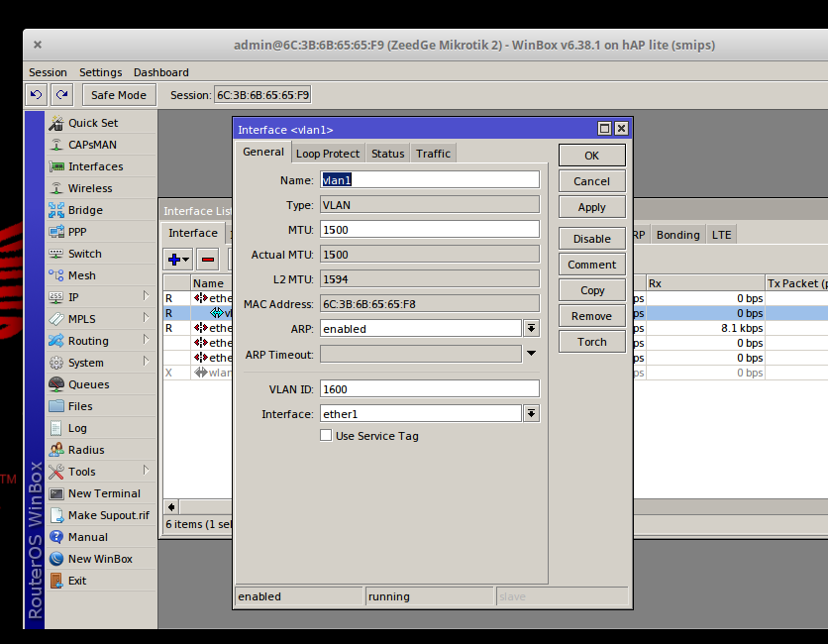The image size is (828, 644).
Task: Enable Use Service Tag checkbox
Action: click(326, 435)
